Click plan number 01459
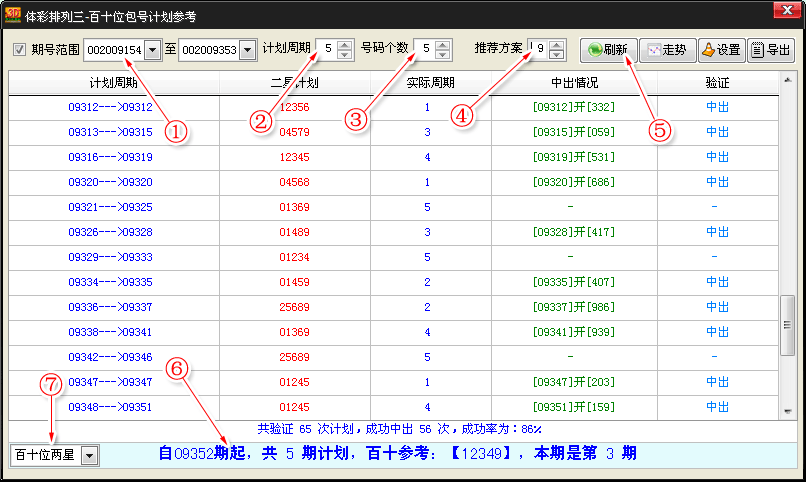The height and width of the screenshot is (482, 806). (295, 282)
